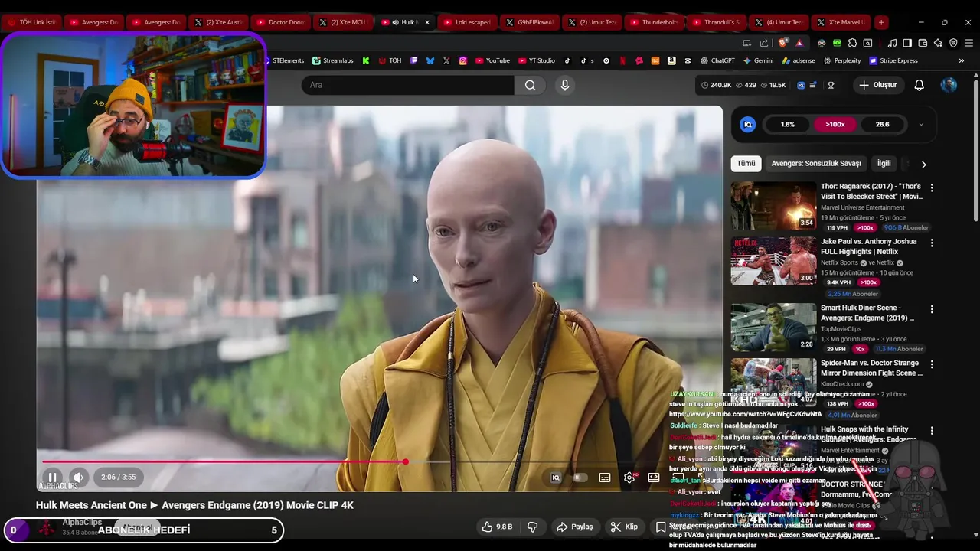Open options for Hulk Snaps with Infinity video

click(932, 431)
